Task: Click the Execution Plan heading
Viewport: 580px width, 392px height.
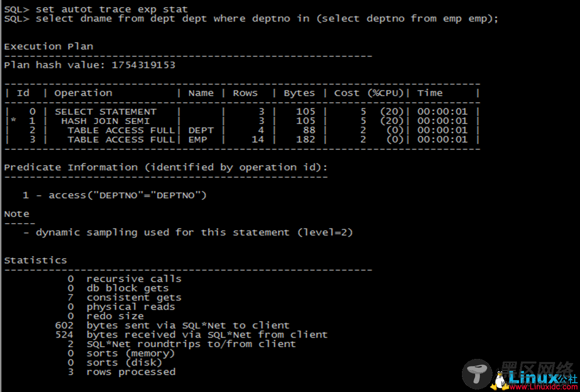Action: (x=48, y=46)
